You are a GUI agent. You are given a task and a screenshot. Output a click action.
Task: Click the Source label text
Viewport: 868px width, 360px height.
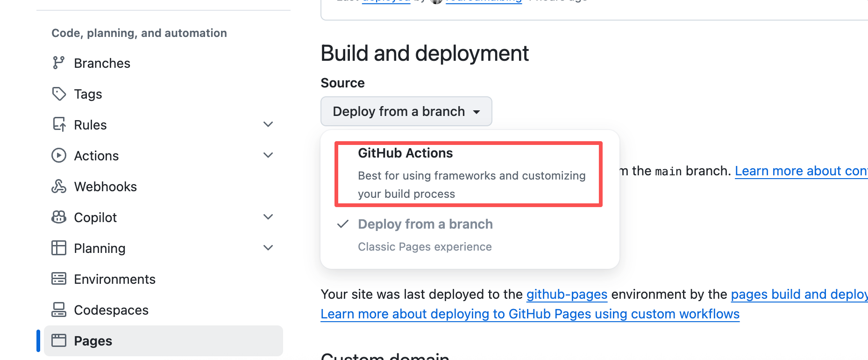[342, 83]
